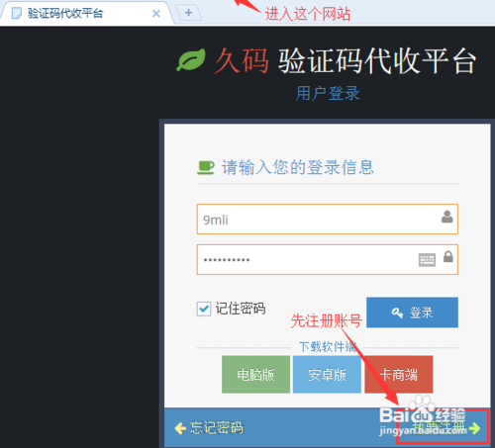Image resolution: width=495 pixels, height=448 pixels.
Task: Click the 记住密码 label text
Action: point(241,309)
